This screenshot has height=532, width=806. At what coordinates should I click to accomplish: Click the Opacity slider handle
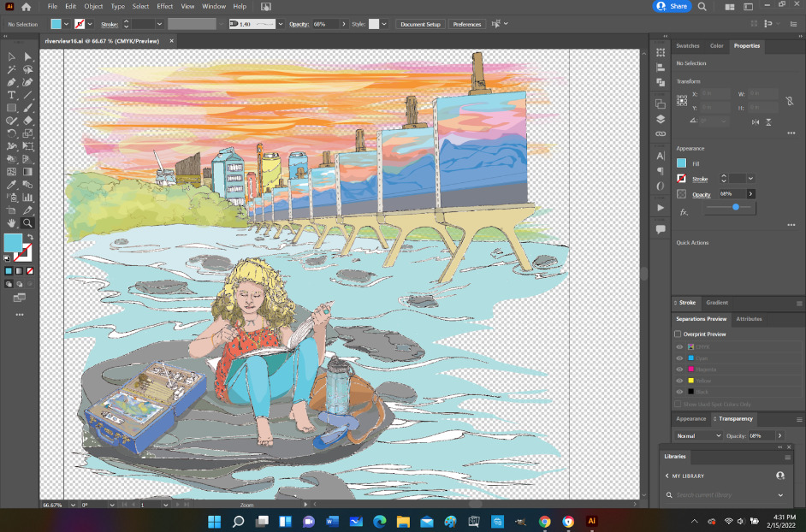click(x=736, y=207)
